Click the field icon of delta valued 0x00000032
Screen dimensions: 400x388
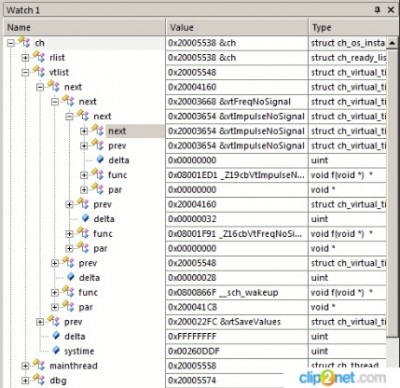click(85, 218)
